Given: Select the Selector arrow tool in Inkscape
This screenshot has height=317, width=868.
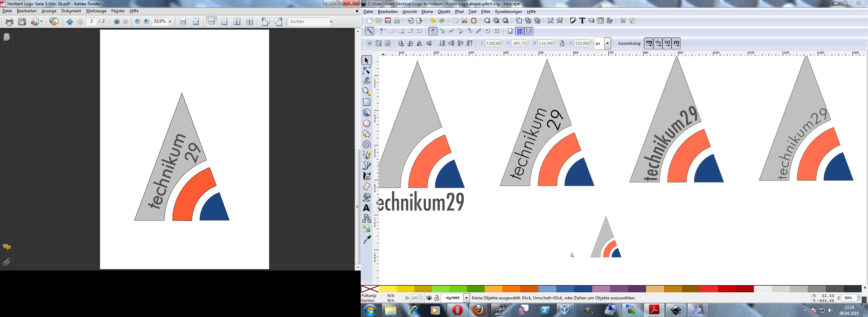Looking at the screenshot, I should [x=366, y=60].
